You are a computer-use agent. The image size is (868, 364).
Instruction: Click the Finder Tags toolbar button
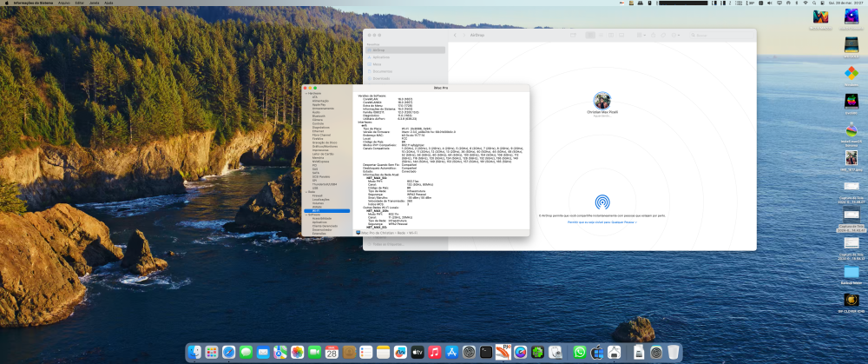click(664, 35)
